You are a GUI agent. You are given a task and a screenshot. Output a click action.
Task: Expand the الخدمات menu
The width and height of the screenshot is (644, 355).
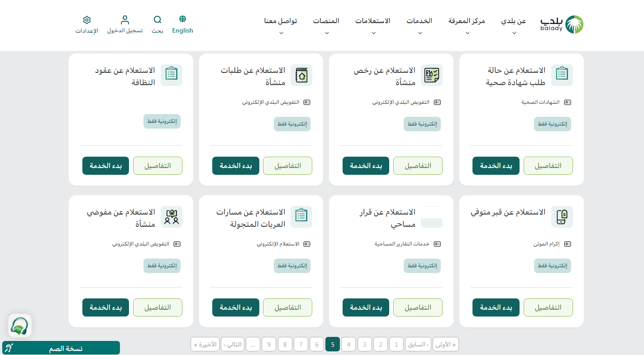[419, 25]
